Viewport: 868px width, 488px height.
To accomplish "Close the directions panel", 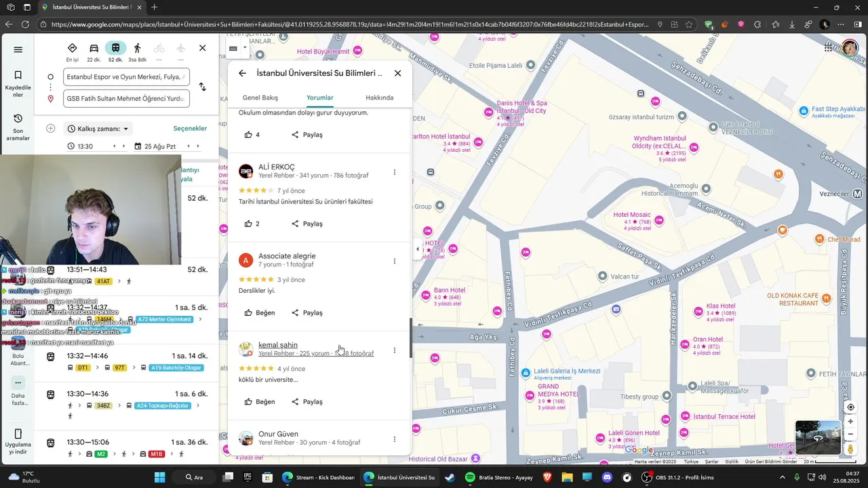I will (202, 48).
